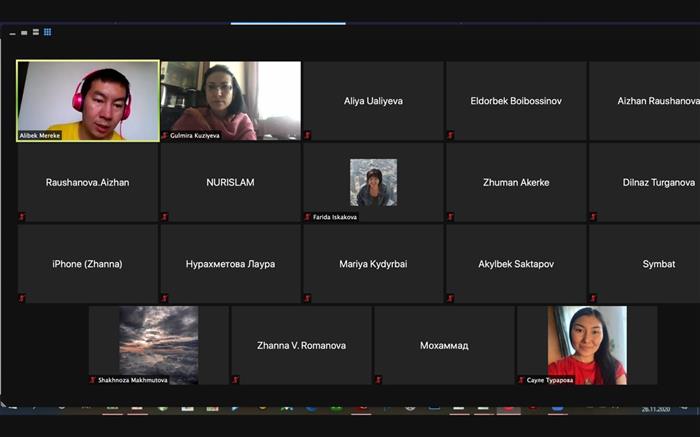
Task: Select Alibek Mereke's active video tile
Action: point(88,100)
